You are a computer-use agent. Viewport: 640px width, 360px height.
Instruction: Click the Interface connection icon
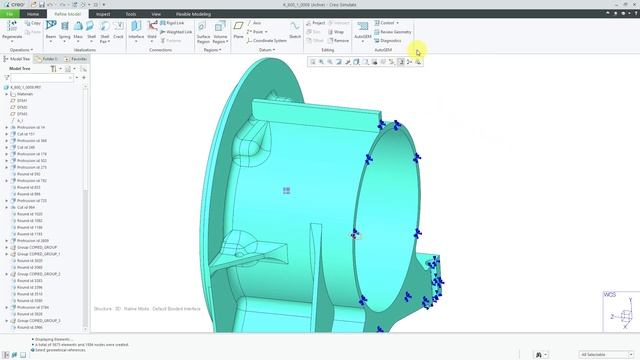tap(136, 26)
